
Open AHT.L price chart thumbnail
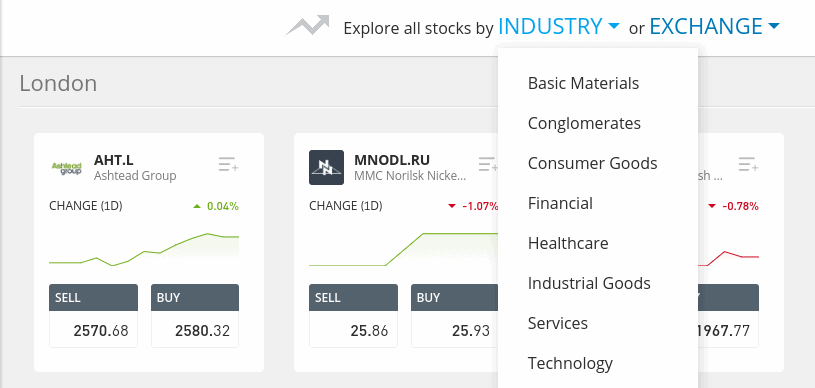(x=144, y=250)
